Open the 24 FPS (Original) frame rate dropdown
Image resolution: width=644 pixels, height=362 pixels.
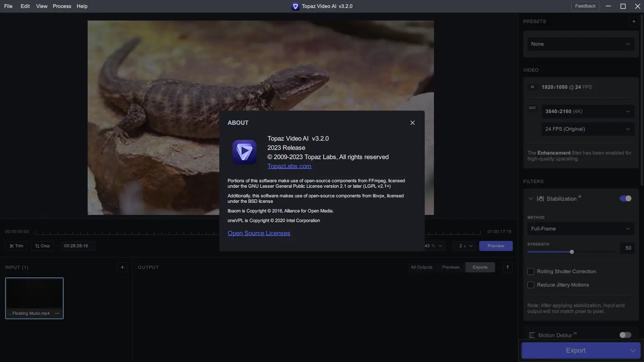point(588,129)
